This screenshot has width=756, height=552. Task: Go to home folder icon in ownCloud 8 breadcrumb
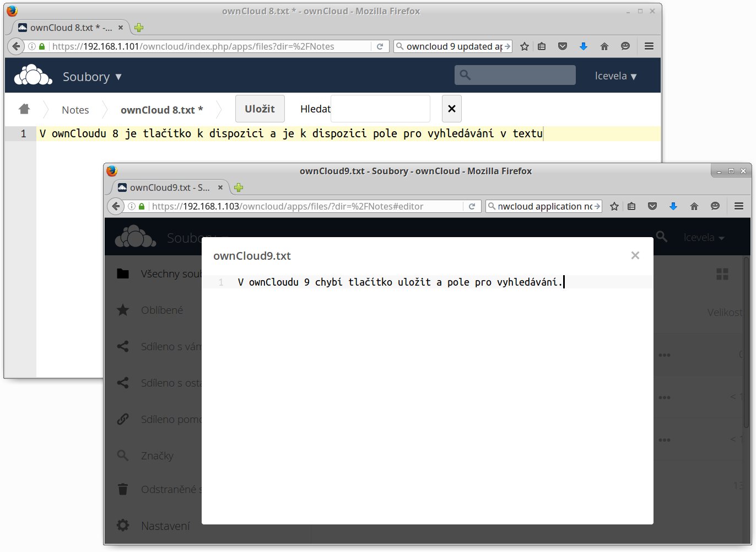click(x=24, y=109)
